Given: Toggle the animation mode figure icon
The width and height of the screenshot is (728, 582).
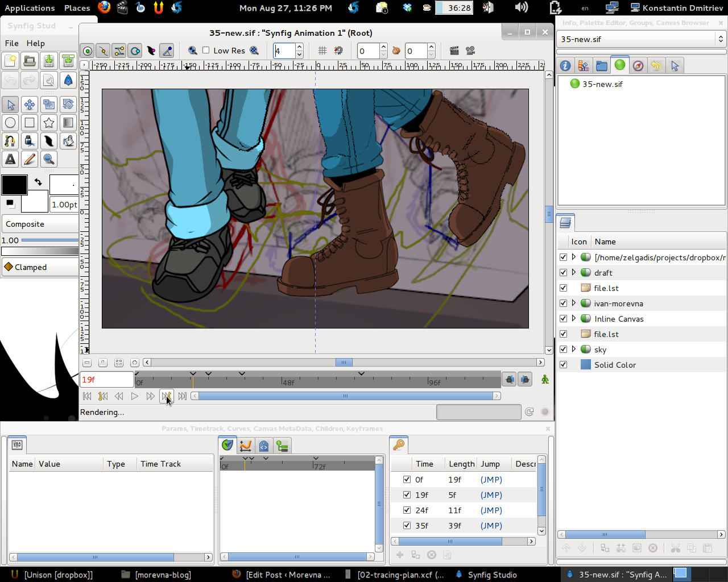Looking at the screenshot, I should tap(545, 379).
